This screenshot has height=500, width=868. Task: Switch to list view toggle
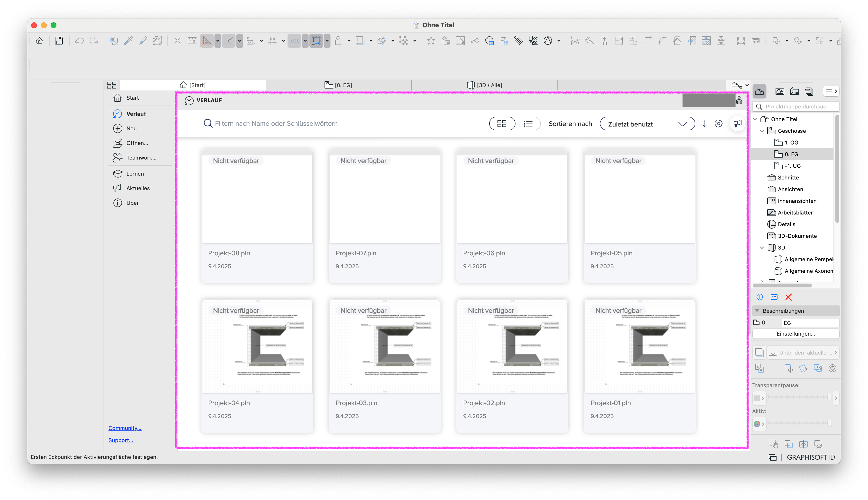[x=528, y=124]
